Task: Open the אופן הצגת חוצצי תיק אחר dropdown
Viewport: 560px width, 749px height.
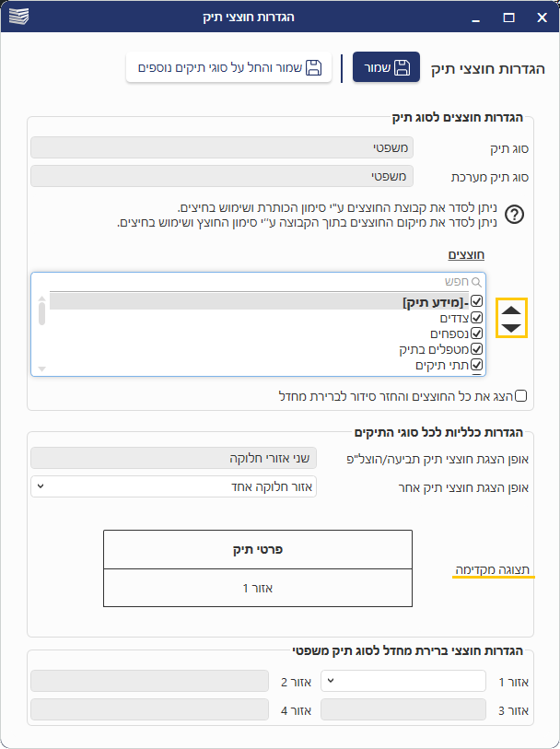Action: (173, 486)
